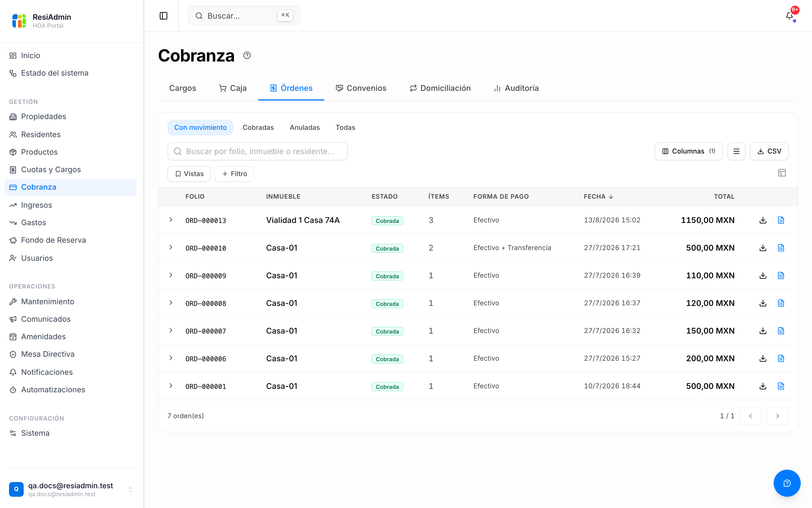This screenshot has height=508, width=812.
Task: Expand row ORD-000006
Action: [x=171, y=358]
